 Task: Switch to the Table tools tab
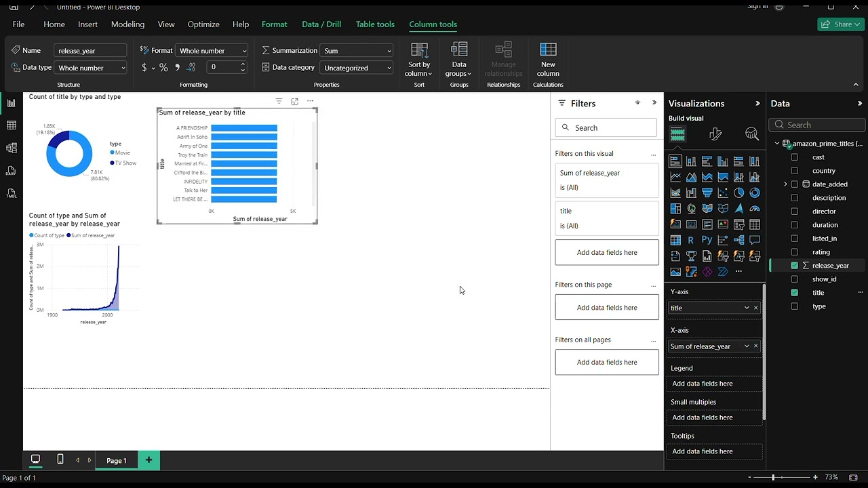[375, 24]
